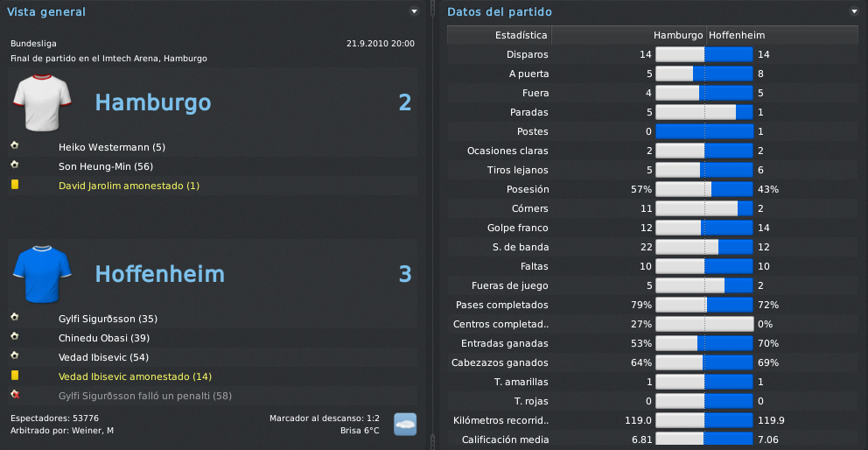Select the Córners statistic row
This screenshot has height=450, width=868.
653,208
